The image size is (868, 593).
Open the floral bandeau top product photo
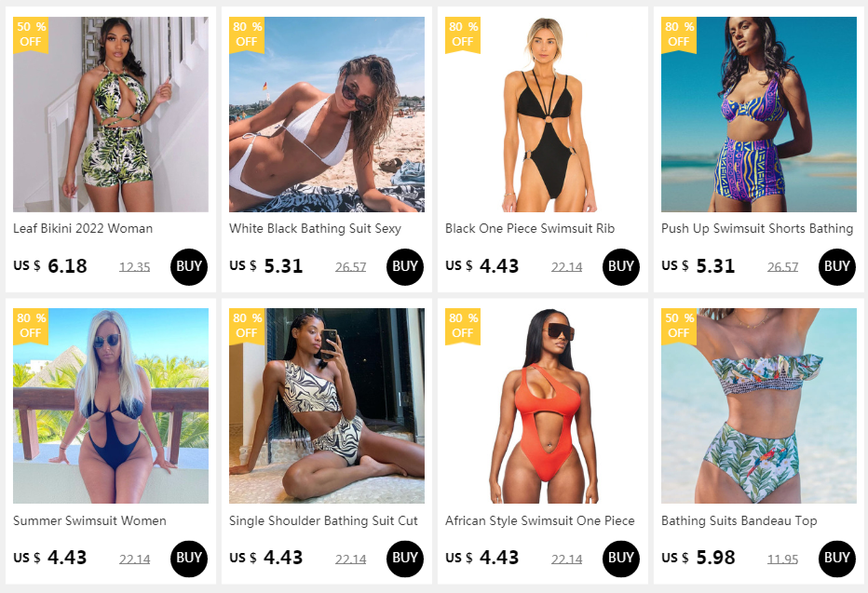pos(758,406)
